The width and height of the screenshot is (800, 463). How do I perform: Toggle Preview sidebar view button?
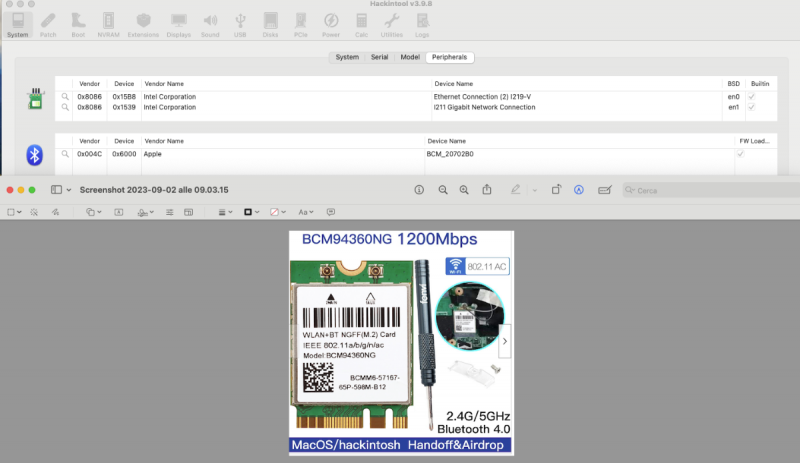point(56,190)
